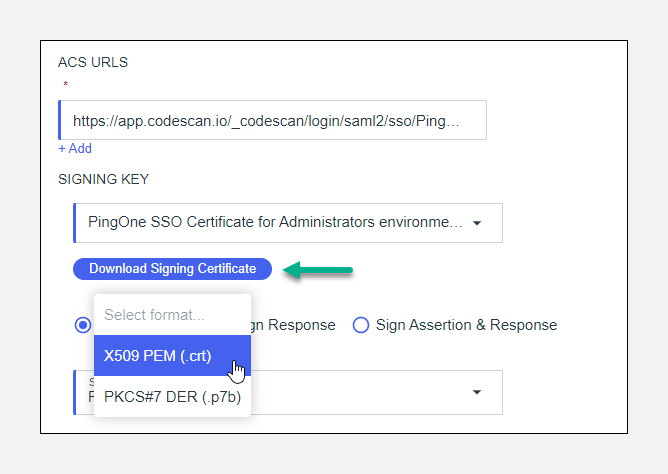
Task: Click the SIGNING KEY section label
Action: [x=103, y=179]
